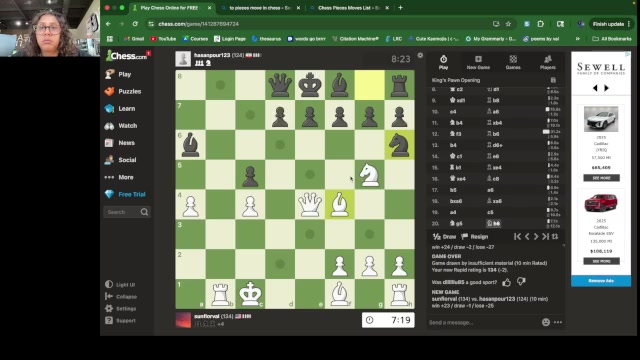Step back one move

tap(527, 237)
